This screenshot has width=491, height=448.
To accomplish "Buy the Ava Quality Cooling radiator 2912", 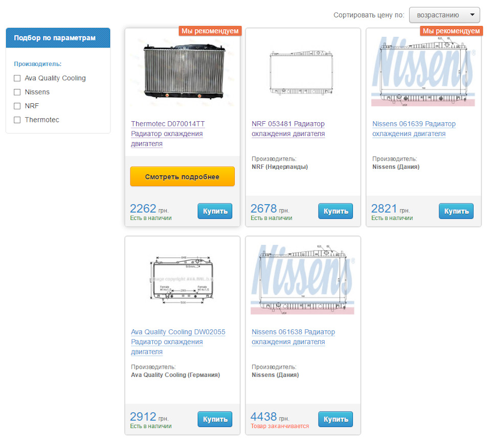I will pos(215,419).
